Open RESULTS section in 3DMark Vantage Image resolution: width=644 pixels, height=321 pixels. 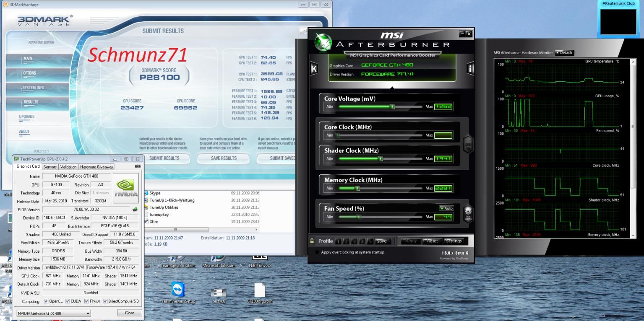(37, 103)
